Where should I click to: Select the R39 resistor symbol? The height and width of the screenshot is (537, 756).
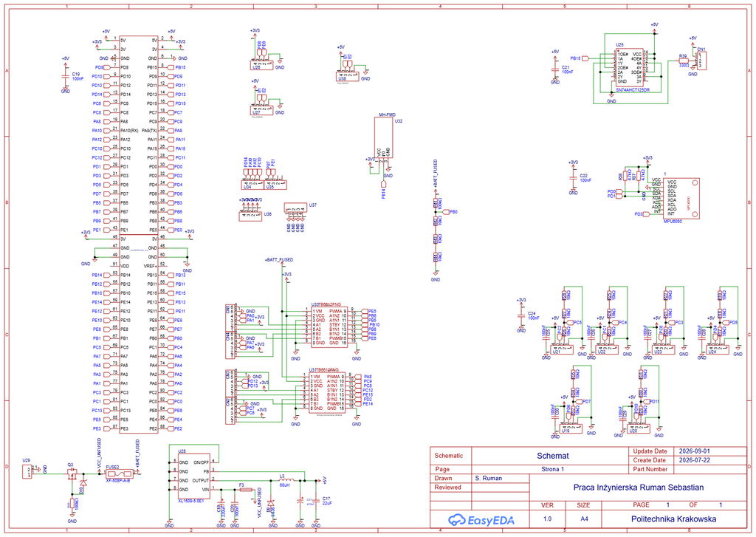click(x=683, y=61)
